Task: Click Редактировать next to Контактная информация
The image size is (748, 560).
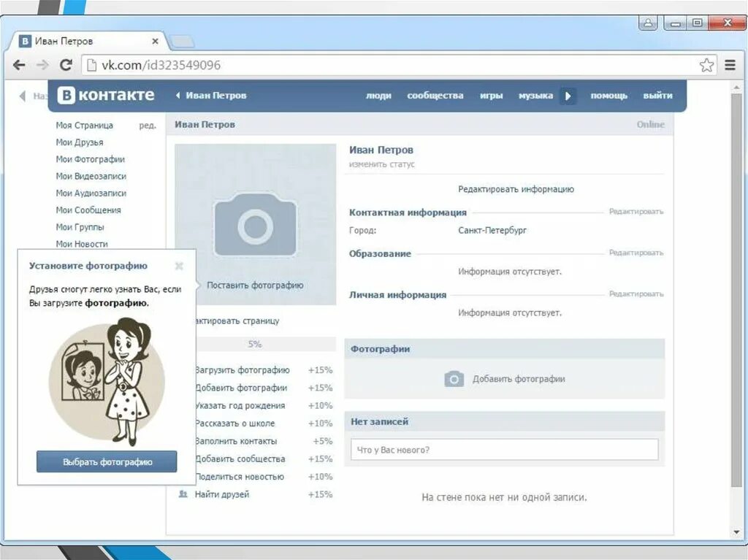Action: (636, 211)
